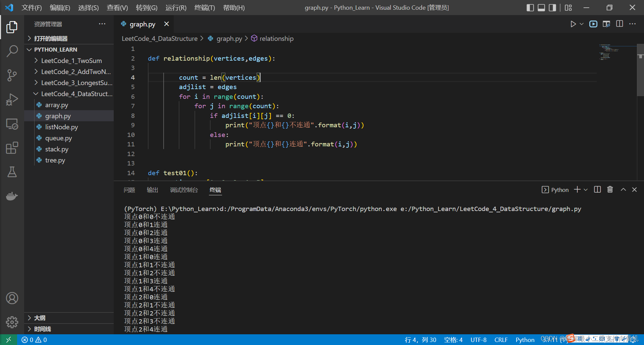The image size is (644, 345).
Task: Open tree.py in explorer
Action: click(x=69, y=160)
